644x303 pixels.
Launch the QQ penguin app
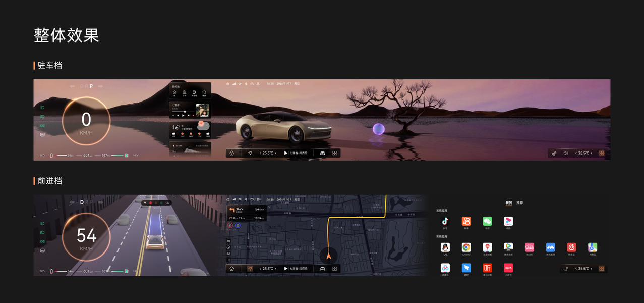click(445, 247)
